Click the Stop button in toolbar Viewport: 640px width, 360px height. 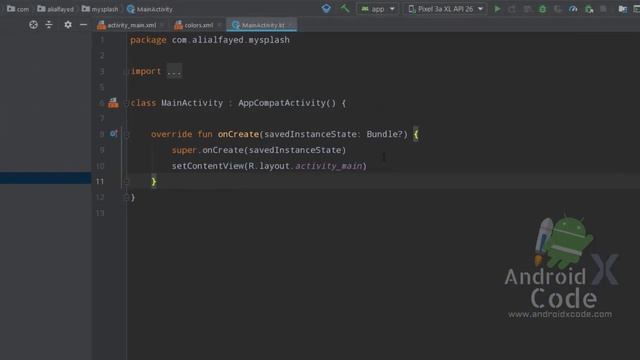click(603, 9)
